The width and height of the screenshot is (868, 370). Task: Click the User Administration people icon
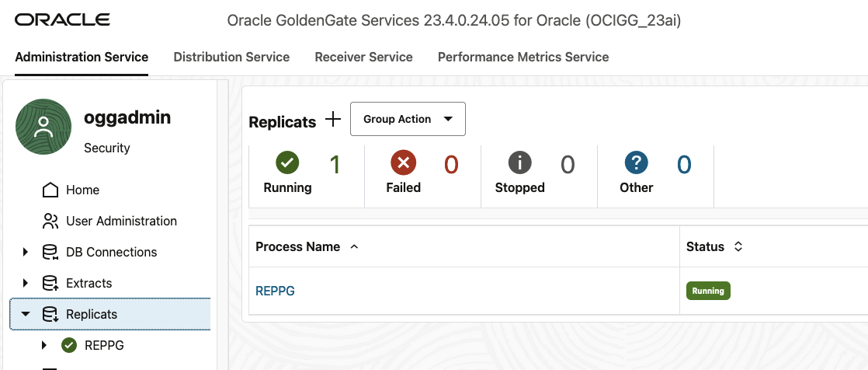pos(50,221)
